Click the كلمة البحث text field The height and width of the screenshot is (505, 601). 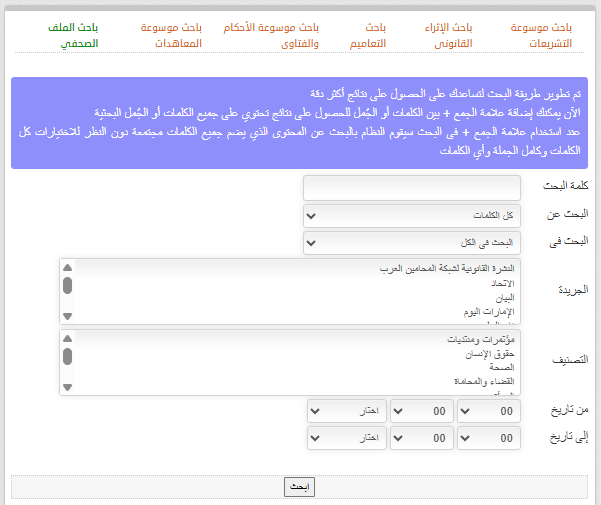click(411, 188)
